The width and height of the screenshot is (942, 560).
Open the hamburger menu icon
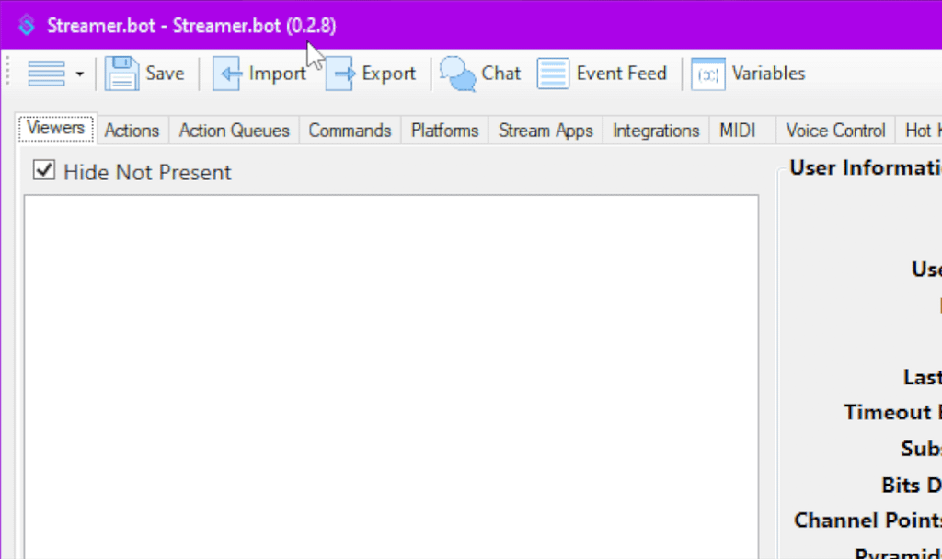(46, 74)
